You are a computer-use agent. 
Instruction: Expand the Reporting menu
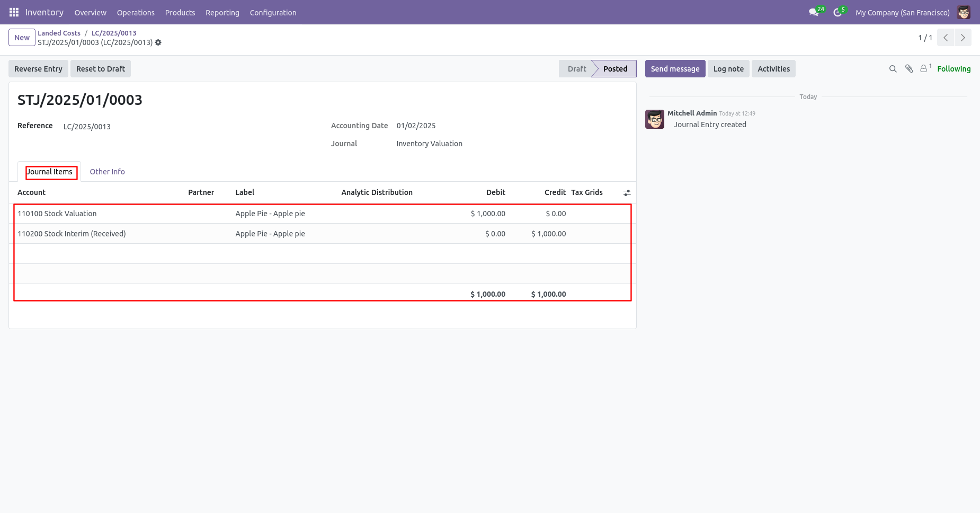[222, 13]
